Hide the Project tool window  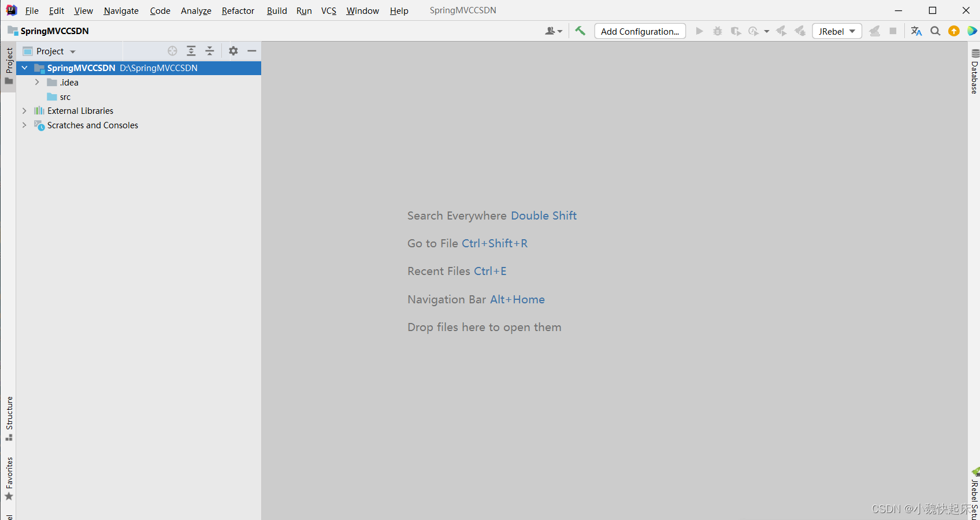coord(252,51)
